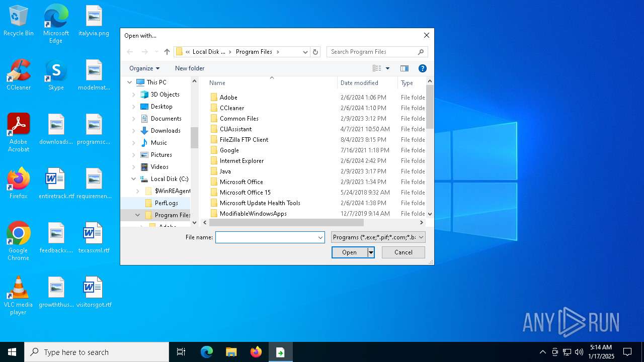
Task: Click the search magnifier icon
Action: (421, 52)
